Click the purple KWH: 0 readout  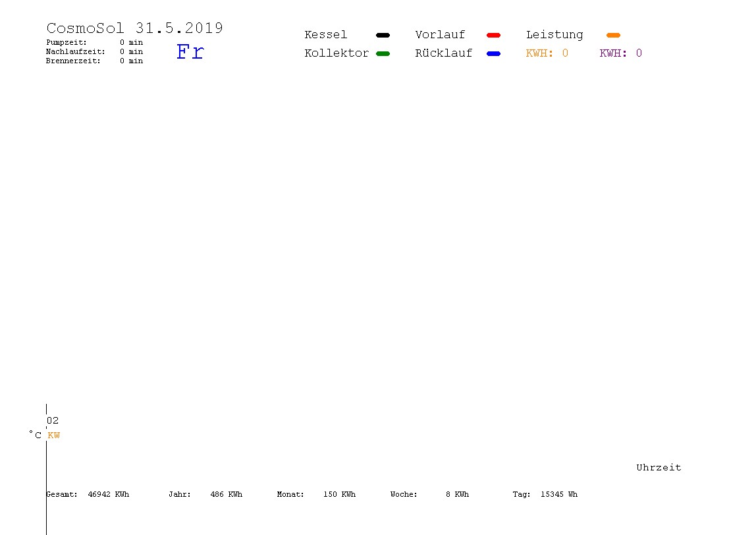pyautogui.click(x=620, y=53)
